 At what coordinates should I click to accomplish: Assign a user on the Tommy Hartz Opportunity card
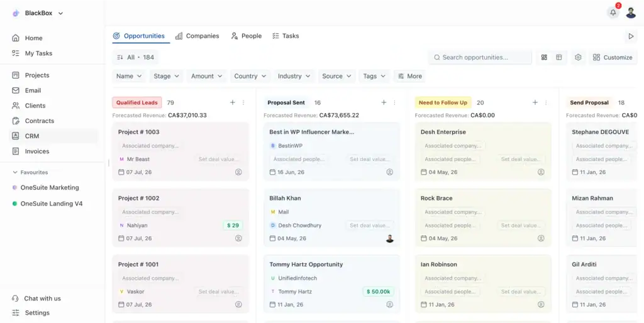390,305
